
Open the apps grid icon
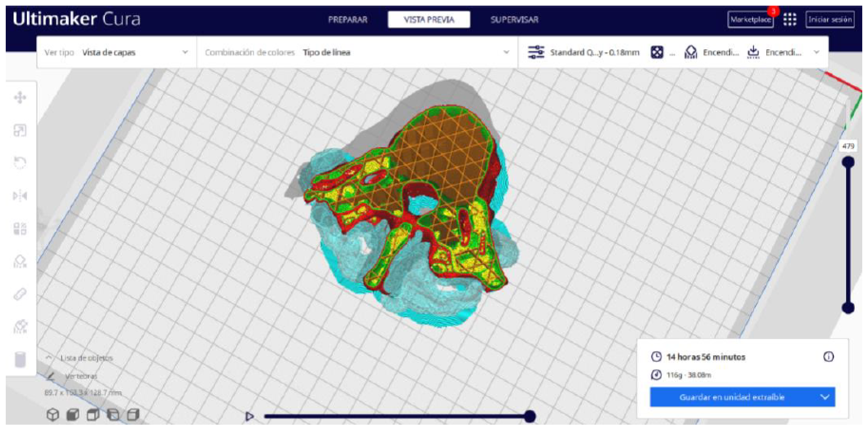click(x=790, y=20)
